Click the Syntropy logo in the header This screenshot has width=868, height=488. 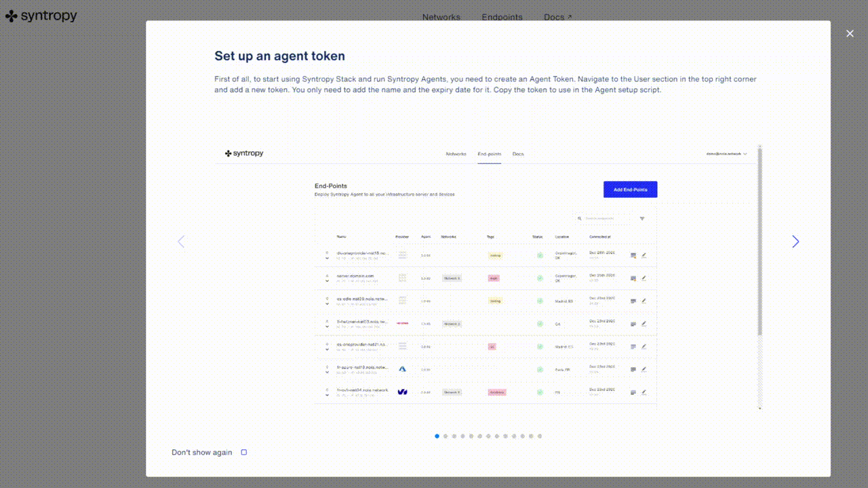point(41,16)
